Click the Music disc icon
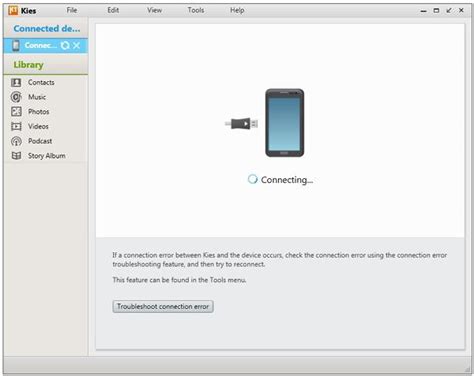 16,97
